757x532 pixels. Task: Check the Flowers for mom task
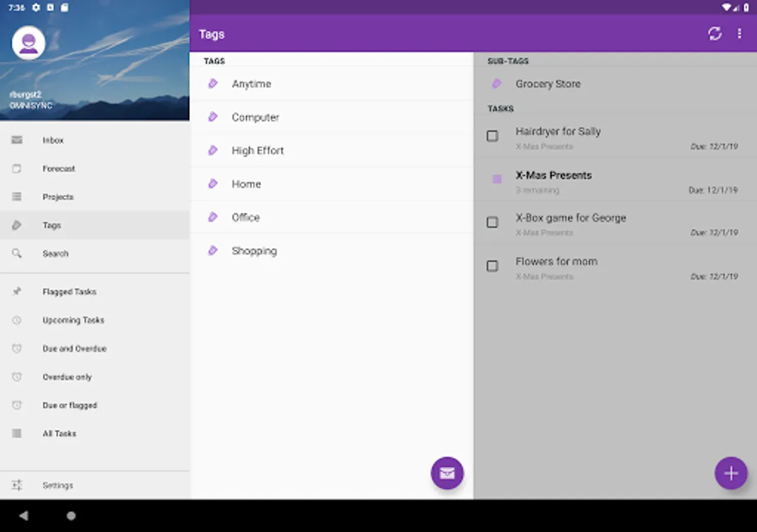pyautogui.click(x=492, y=266)
